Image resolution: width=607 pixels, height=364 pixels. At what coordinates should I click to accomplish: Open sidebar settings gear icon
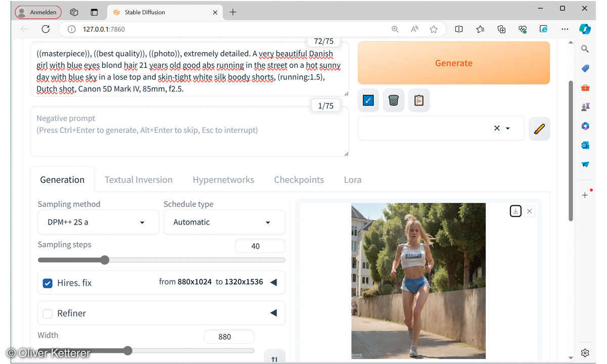pyautogui.click(x=585, y=353)
